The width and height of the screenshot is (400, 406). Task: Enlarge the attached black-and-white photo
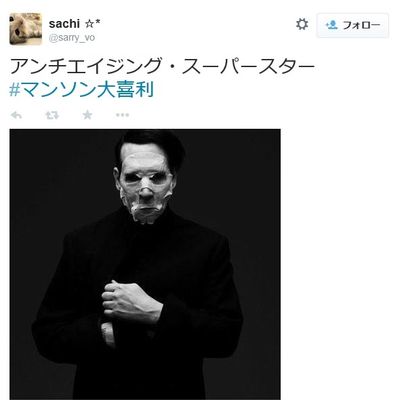[145, 264]
